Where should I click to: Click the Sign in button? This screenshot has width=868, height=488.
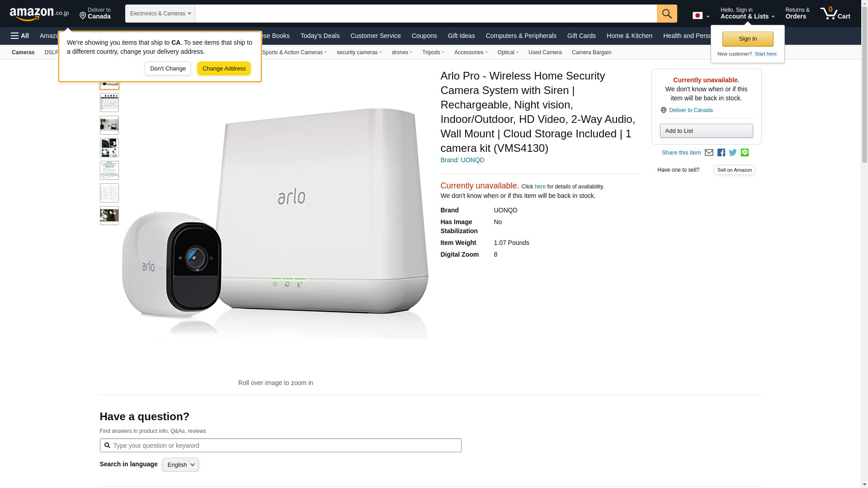click(748, 39)
